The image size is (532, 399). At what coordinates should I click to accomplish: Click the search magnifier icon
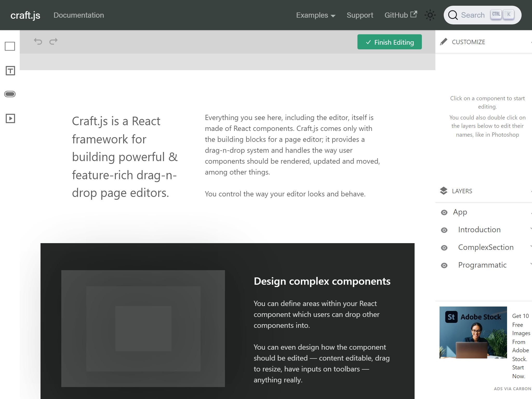click(453, 15)
